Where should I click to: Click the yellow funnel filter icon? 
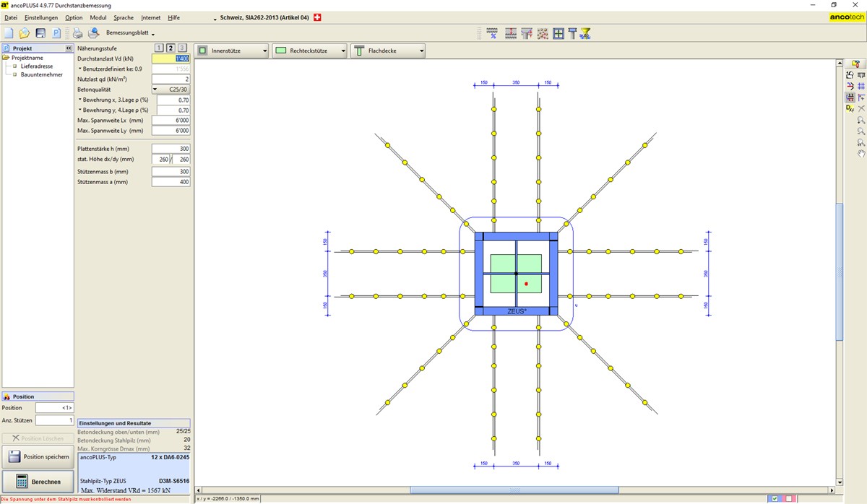click(586, 33)
